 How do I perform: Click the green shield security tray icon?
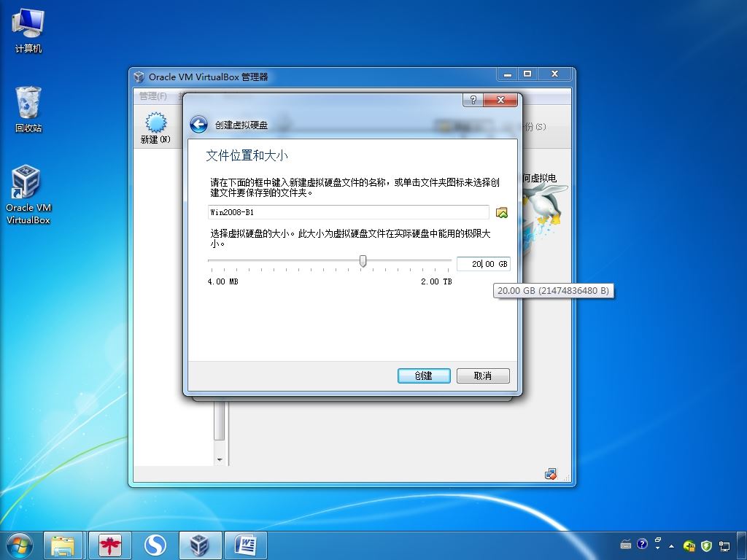706,545
